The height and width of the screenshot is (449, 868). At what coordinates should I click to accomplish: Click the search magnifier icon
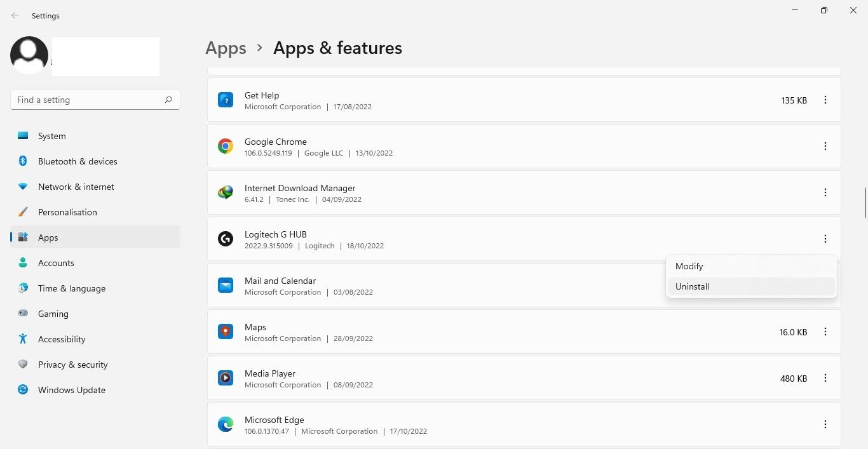pyautogui.click(x=168, y=100)
